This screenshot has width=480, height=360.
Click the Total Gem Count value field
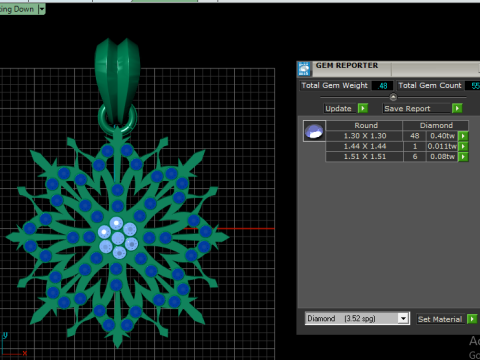tap(474, 86)
